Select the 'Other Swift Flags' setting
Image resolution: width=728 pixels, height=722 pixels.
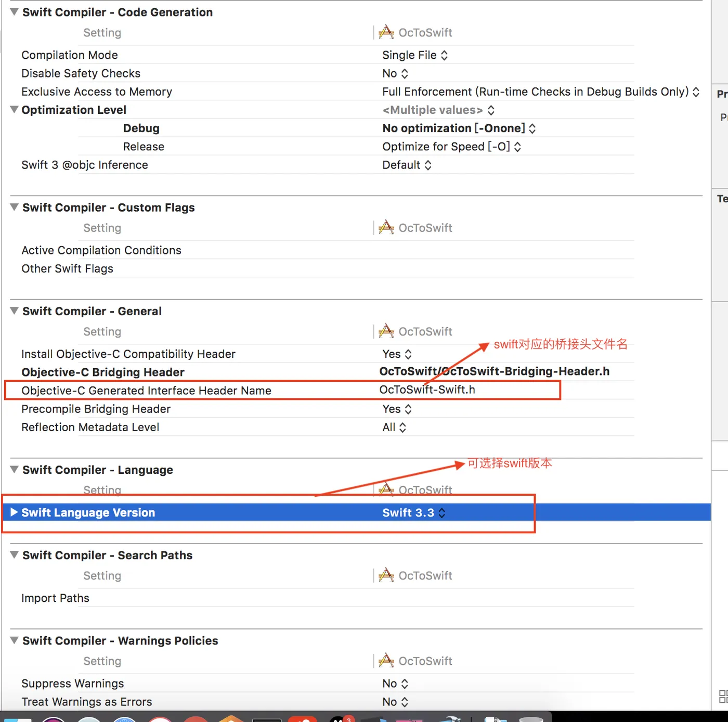[x=67, y=268]
